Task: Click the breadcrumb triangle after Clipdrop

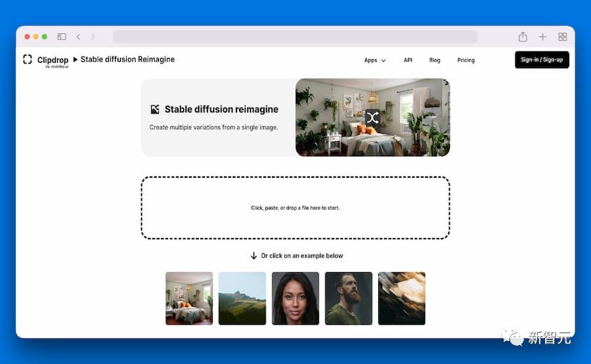Action: [x=75, y=60]
